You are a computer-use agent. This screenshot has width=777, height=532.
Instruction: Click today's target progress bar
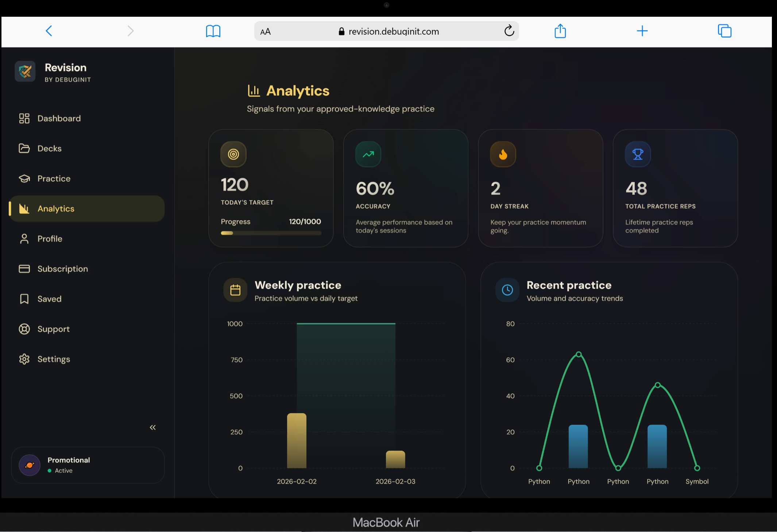[271, 233]
